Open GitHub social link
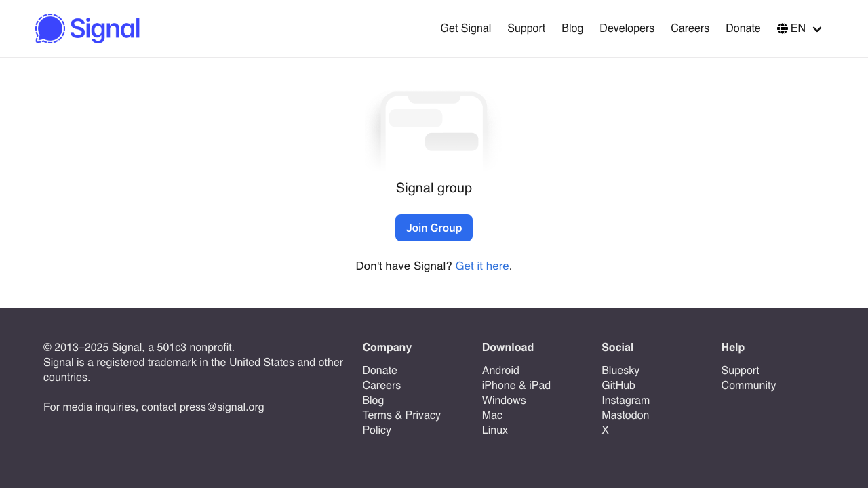This screenshot has height=488, width=868. coord(618,385)
